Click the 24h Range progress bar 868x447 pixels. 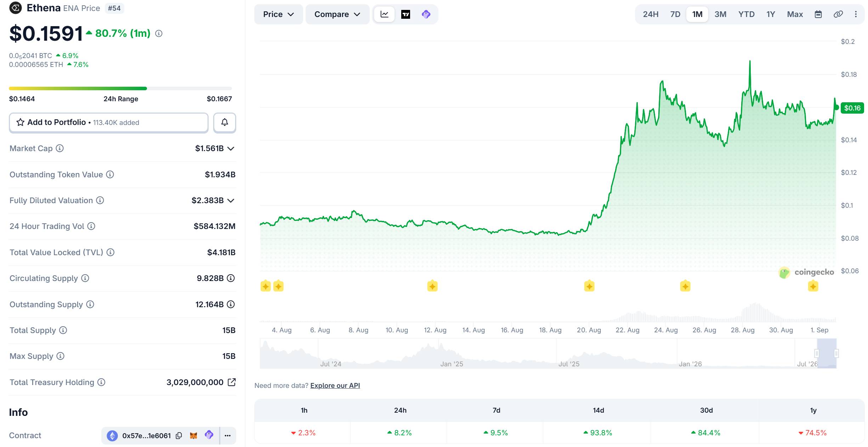120,88
